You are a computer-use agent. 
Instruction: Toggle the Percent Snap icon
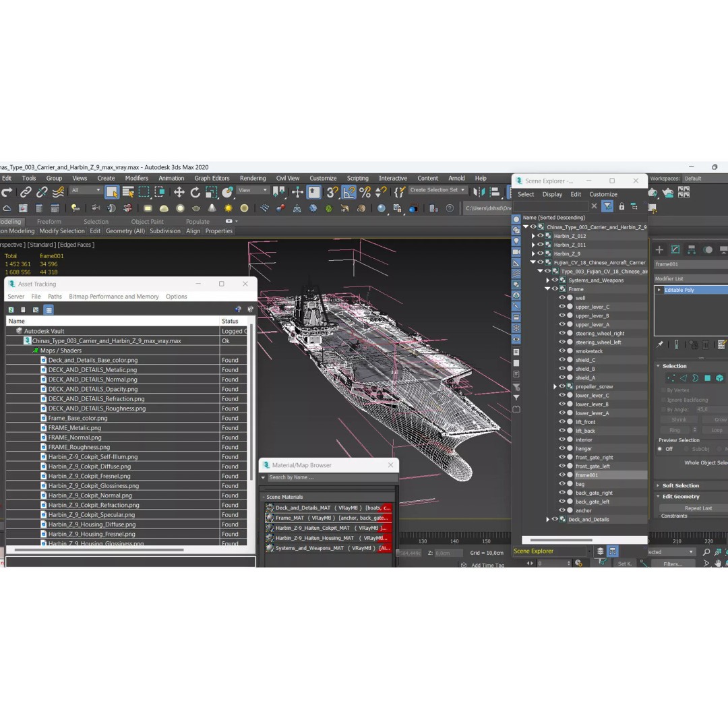click(365, 192)
